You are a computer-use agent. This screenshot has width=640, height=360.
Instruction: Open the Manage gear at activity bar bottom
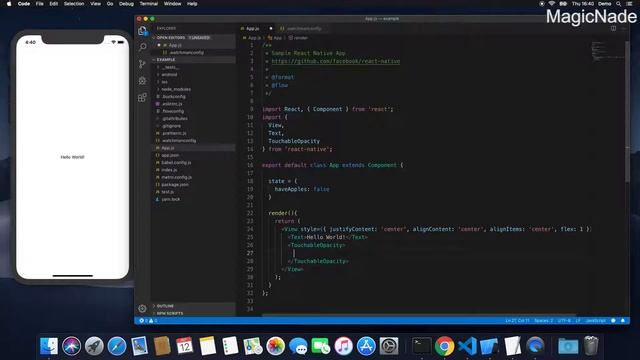tap(142, 309)
